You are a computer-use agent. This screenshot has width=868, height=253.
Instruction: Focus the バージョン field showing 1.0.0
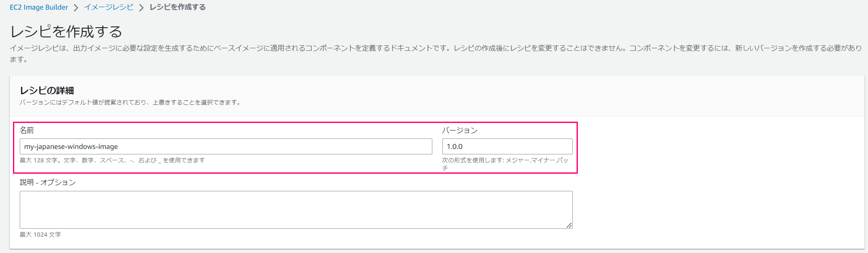point(507,146)
